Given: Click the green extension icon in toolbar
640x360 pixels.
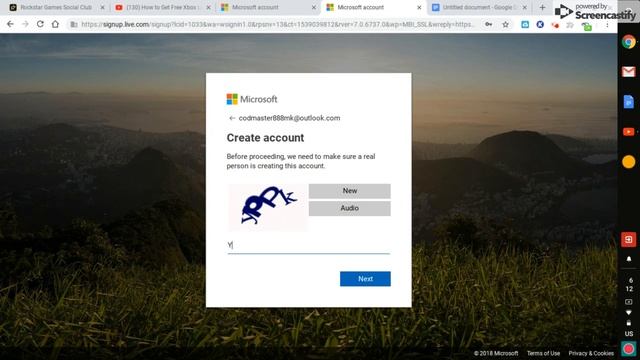Looking at the screenshot, I should click(x=587, y=27).
